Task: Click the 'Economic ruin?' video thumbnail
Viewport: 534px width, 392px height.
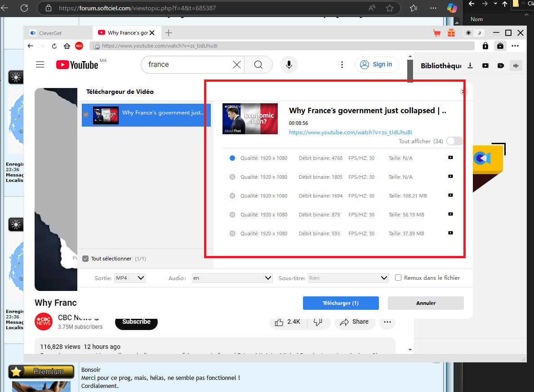Action: (250, 119)
